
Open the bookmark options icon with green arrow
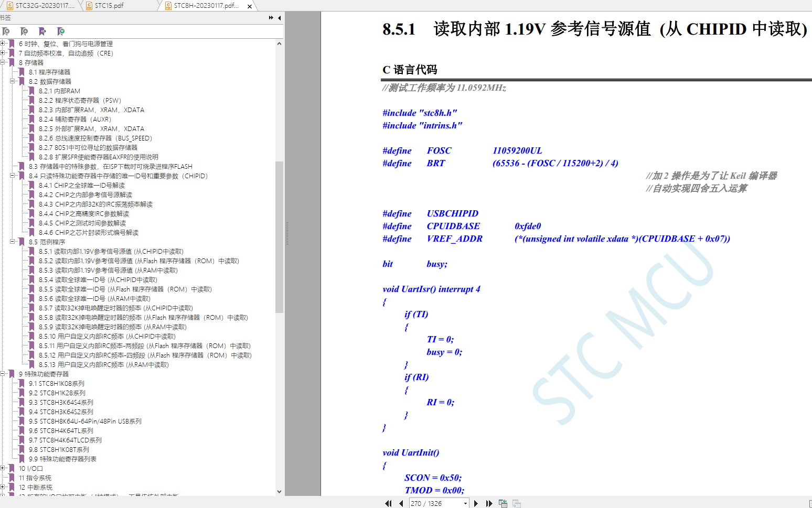(x=61, y=31)
